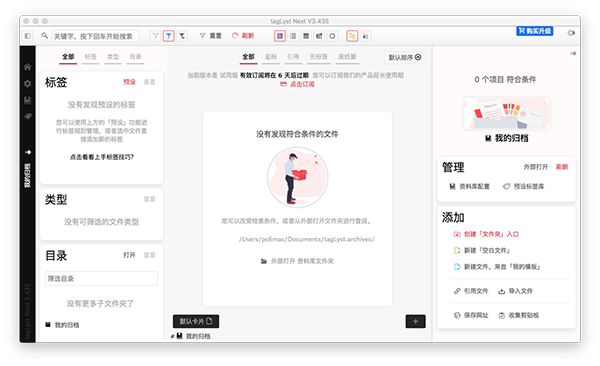
Task: Switch to grid table view icon
Action: [x=306, y=36]
